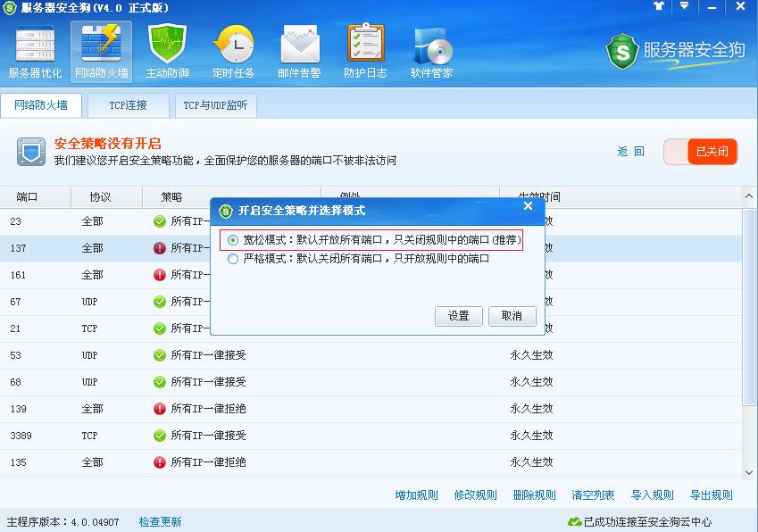Open 邮件告警 email alert settings

pyautogui.click(x=300, y=49)
